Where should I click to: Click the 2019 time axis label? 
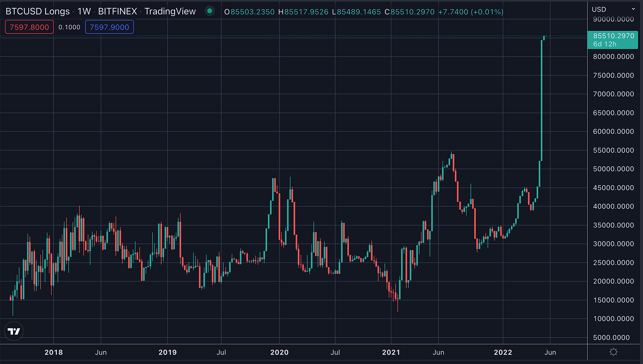168,352
